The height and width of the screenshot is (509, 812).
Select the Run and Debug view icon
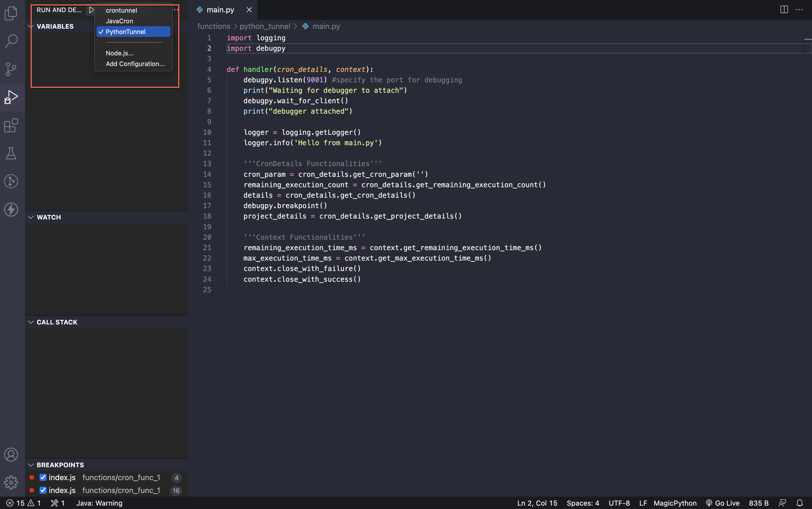click(x=11, y=97)
